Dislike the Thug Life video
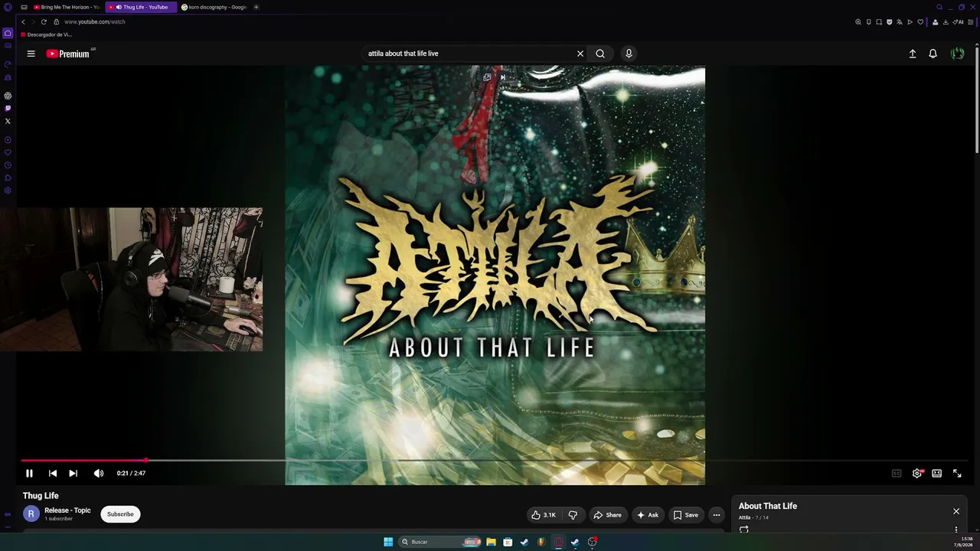Viewport: 980px width, 551px height. pos(573,515)
